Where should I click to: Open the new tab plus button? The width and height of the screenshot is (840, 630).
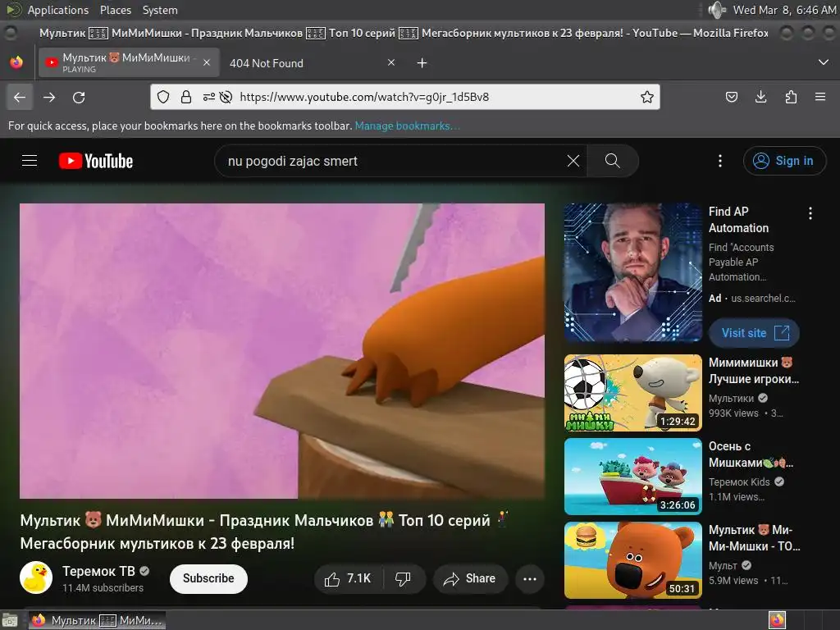click(422, 63)
